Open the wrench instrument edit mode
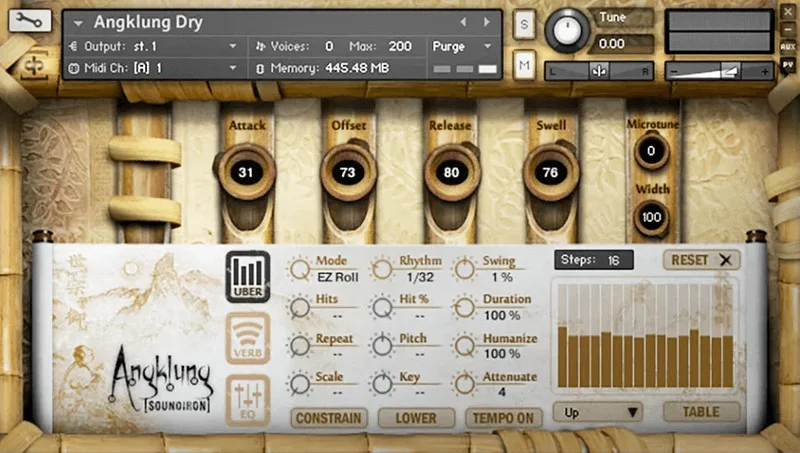800x453 pixels. [30, 20]
